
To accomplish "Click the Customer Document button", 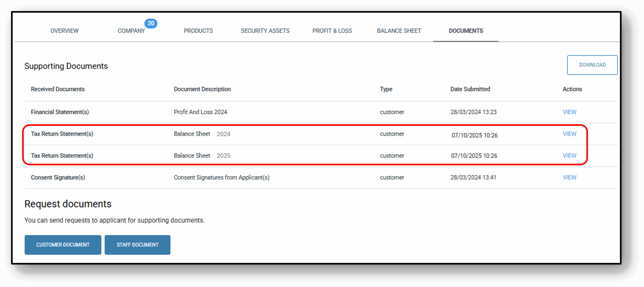I will click(63, 245).
